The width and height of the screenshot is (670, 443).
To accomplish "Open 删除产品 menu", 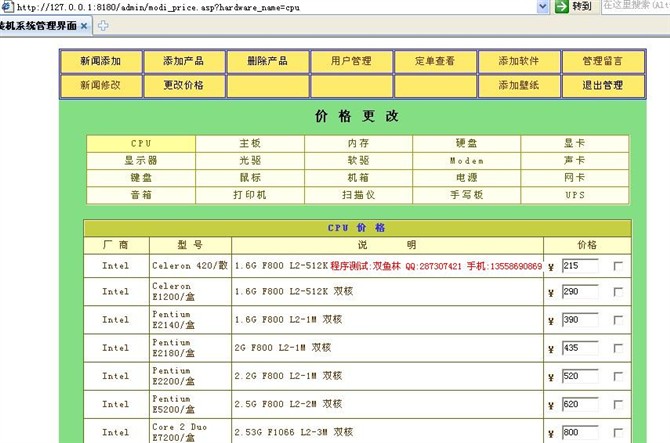I will point(267,61).
